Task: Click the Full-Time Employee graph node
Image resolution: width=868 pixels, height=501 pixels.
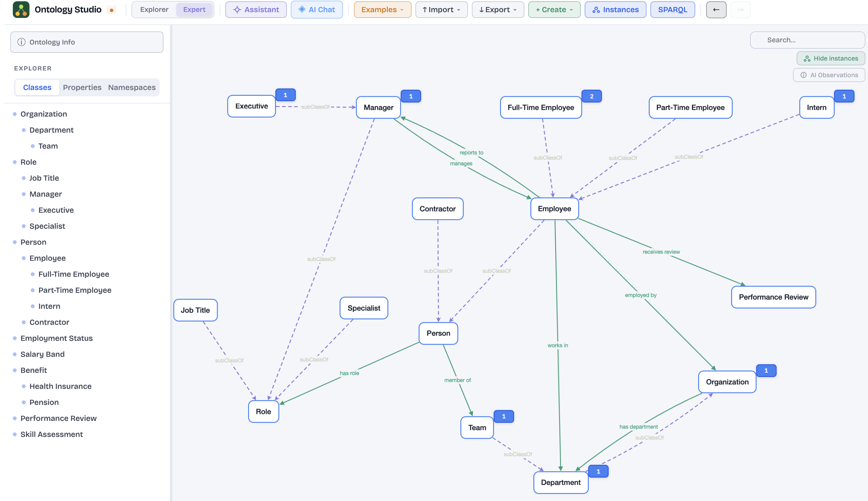Action: click(541, 107)
